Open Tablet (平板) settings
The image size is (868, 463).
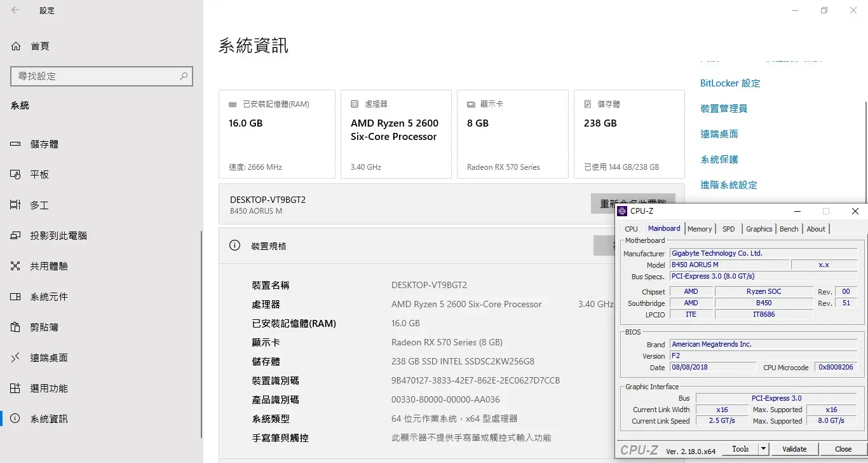(39, 175)
